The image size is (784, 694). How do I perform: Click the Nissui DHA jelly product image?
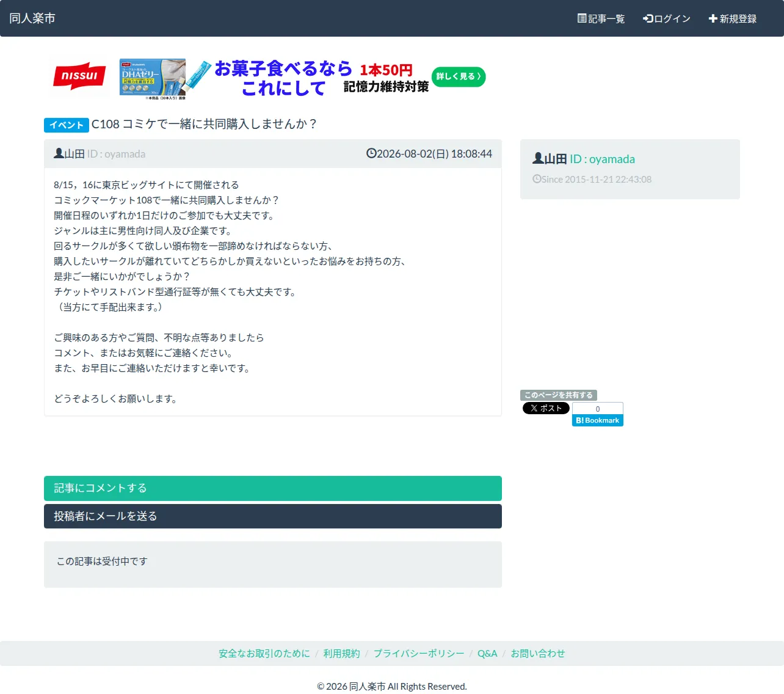pos(153,78)
